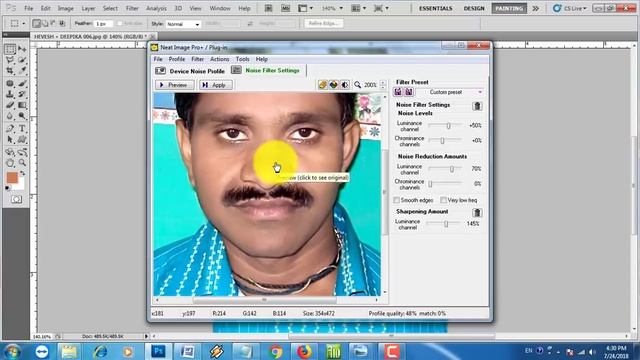Image resolution: width=640 pixels, height=360 pixels.
Task: Click the color channels viewer icon
Action: tap(333, 85)
